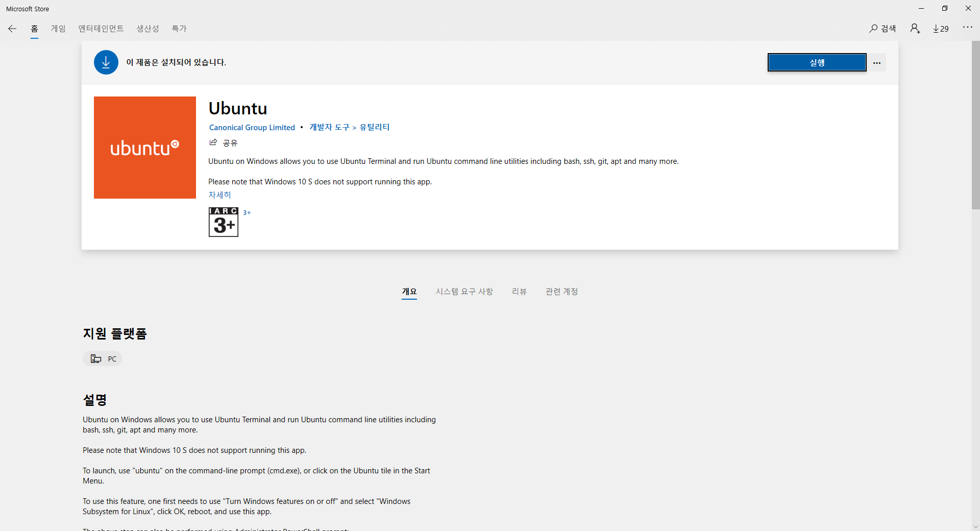The height and width of the screenshot is (531, 980).
Task: Click the PC platform chip
Action: click(103, 359)
